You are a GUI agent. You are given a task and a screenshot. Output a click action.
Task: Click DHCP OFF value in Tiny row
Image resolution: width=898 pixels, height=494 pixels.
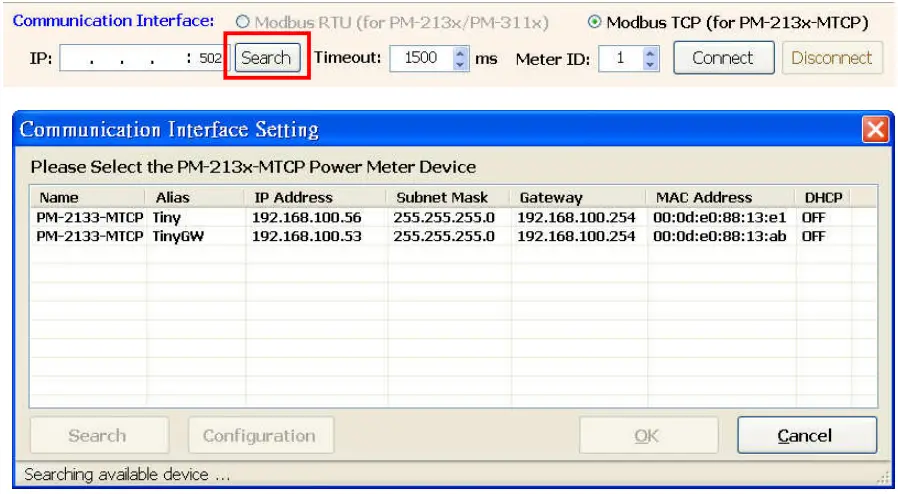[813, 218]
